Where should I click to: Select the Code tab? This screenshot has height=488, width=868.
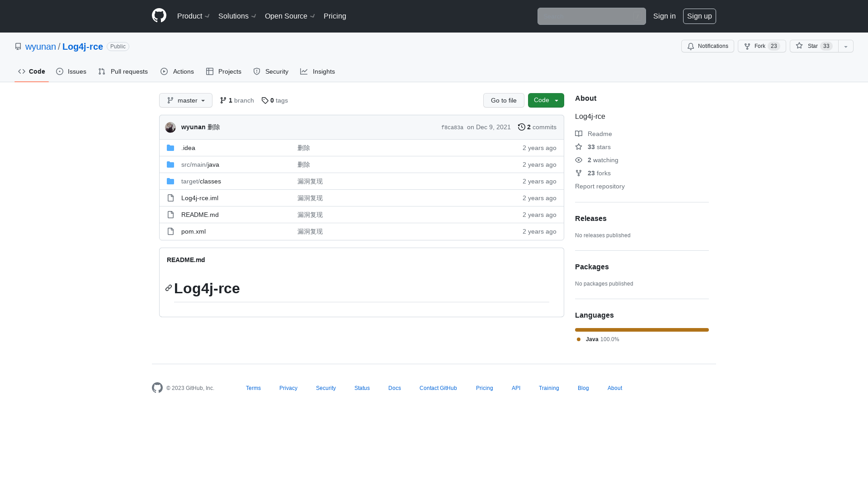tap(32, 71)
